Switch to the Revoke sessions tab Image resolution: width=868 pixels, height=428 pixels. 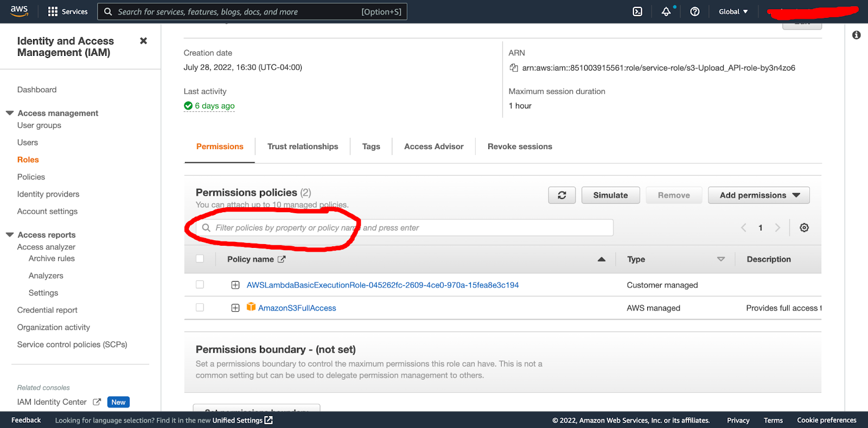520,146
